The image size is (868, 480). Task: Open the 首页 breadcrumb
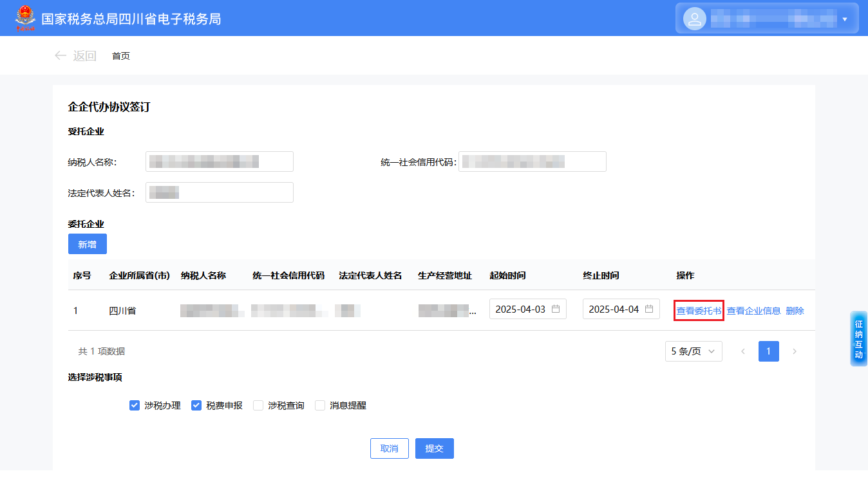pyautogui.click(x=121, y=56)
